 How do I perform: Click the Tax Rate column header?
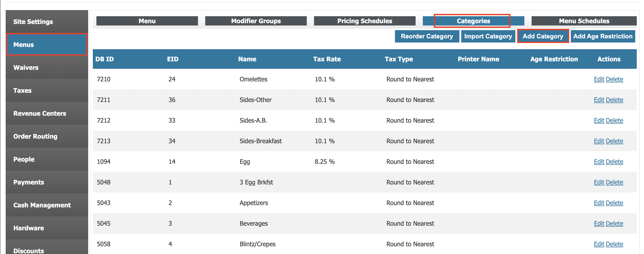[x=327, y=59]
